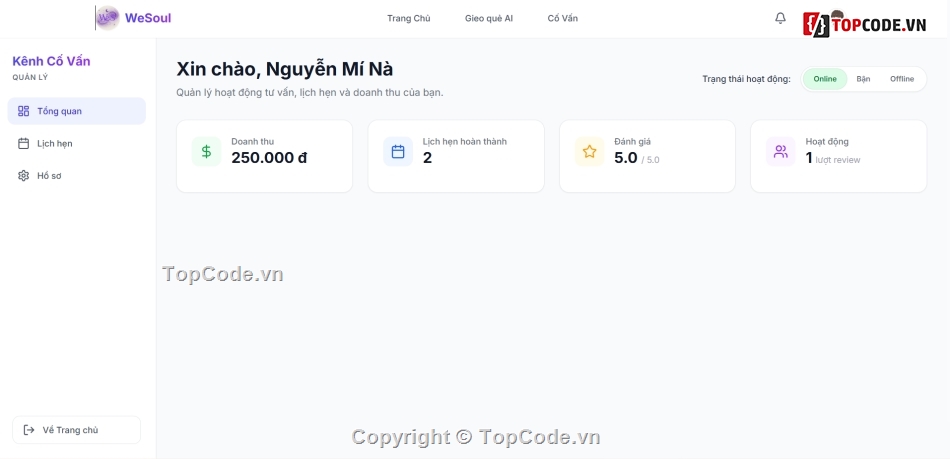Open Cố Vấn in top navigation

[x=563, y=18]
